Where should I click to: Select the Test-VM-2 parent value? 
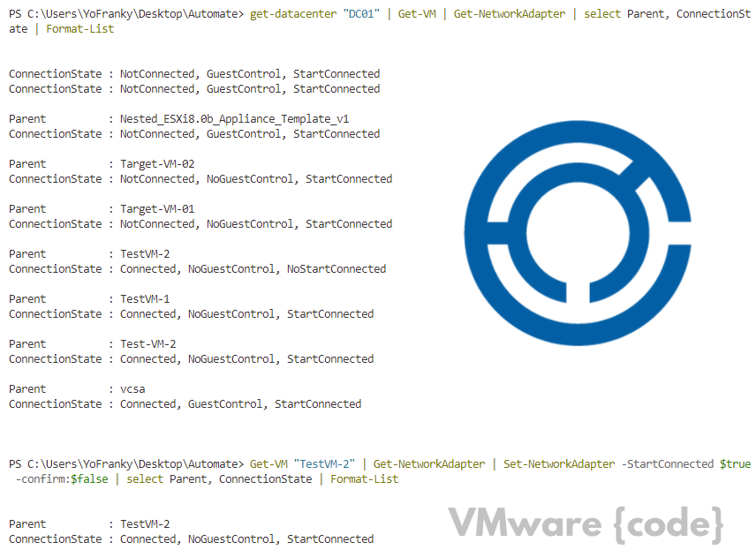[x=148, y=344]
